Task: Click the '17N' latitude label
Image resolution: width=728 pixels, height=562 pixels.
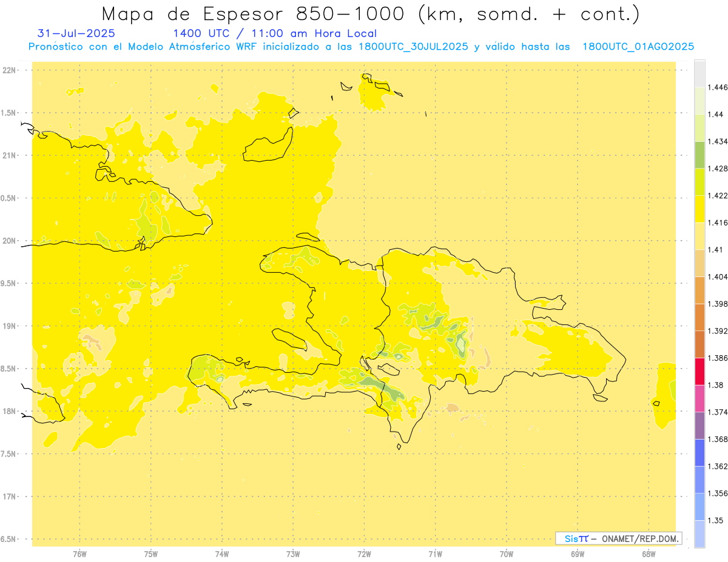Action: [x=10, y=497]
